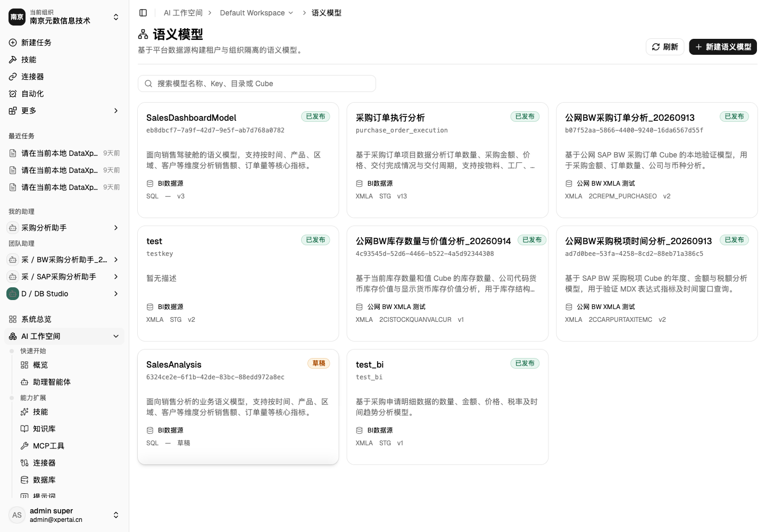Click the 刷新 button
Viewport: 766px width, 532px height.
665,47
